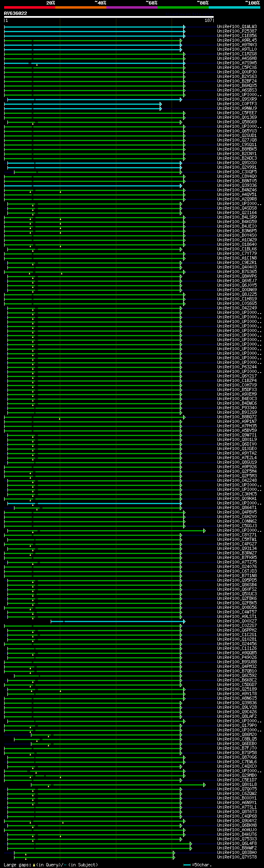Image resolution: width=264 pixels, height=868 pixels.
Task: Click the UniRef100_Q864T1 hit
Action: 237,508
